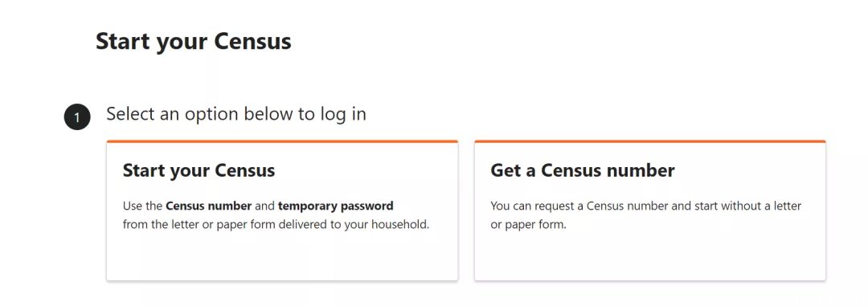Click orange top border of Start your Census card
This screenshot has width=868, height=306.
[x=282, y=141]
